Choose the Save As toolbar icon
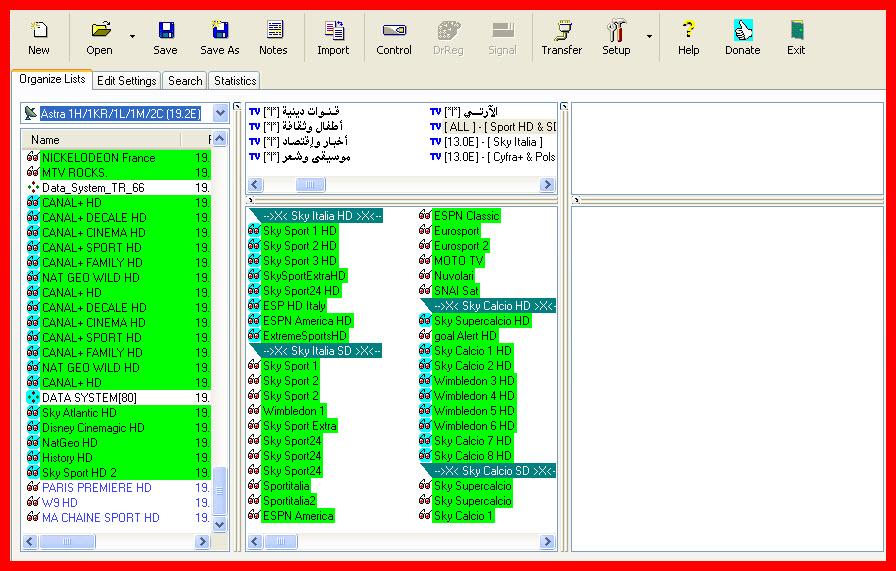The width and height of the screenshot is (896, 571). pos(219,30)
